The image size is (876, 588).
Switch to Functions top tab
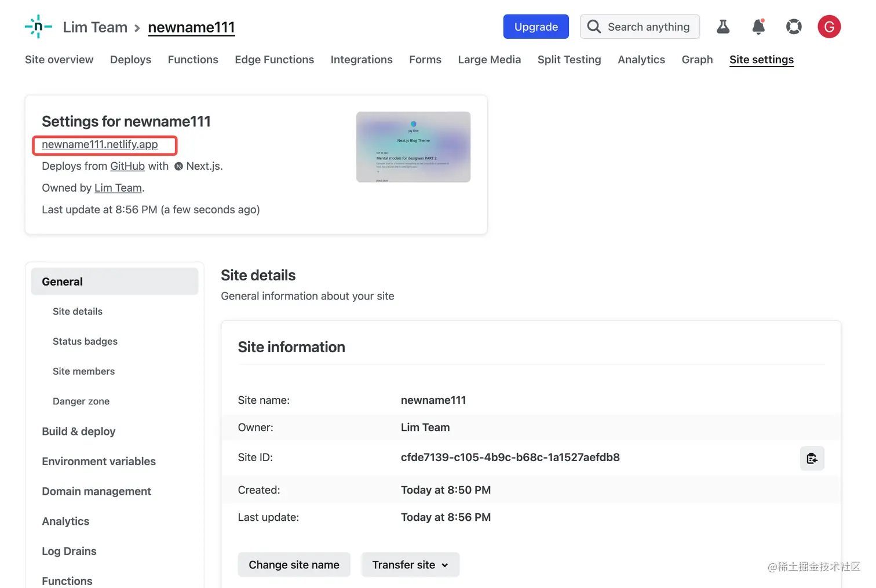(193, 60)
